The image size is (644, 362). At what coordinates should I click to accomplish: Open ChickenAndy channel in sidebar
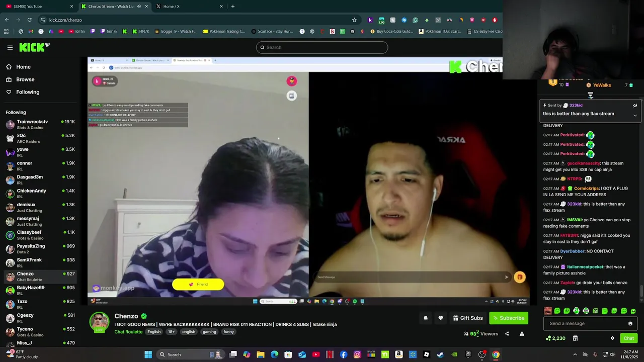(40, 194)
